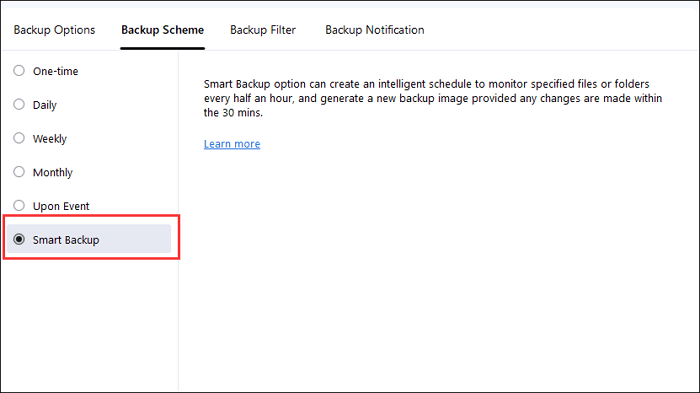Image resolution: width=700 pixels, height=393 pixels.
Task: Choose the Daily backup schedule
Action: (x=19, y=105)
